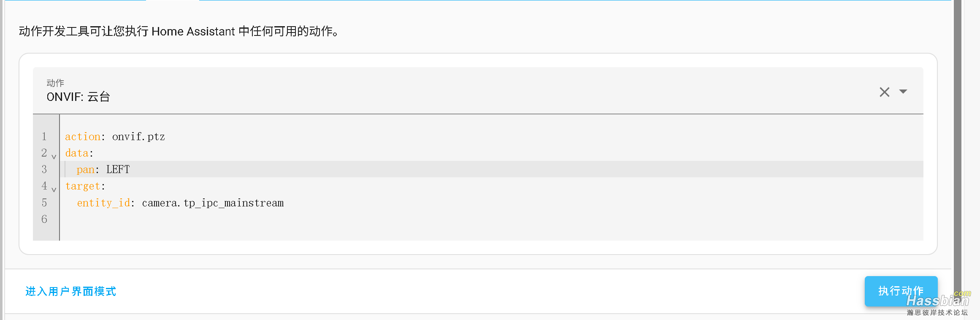The image size is (980, 320).
Task: Place cursor on the LEFT pan value
Action: (118, 170)
